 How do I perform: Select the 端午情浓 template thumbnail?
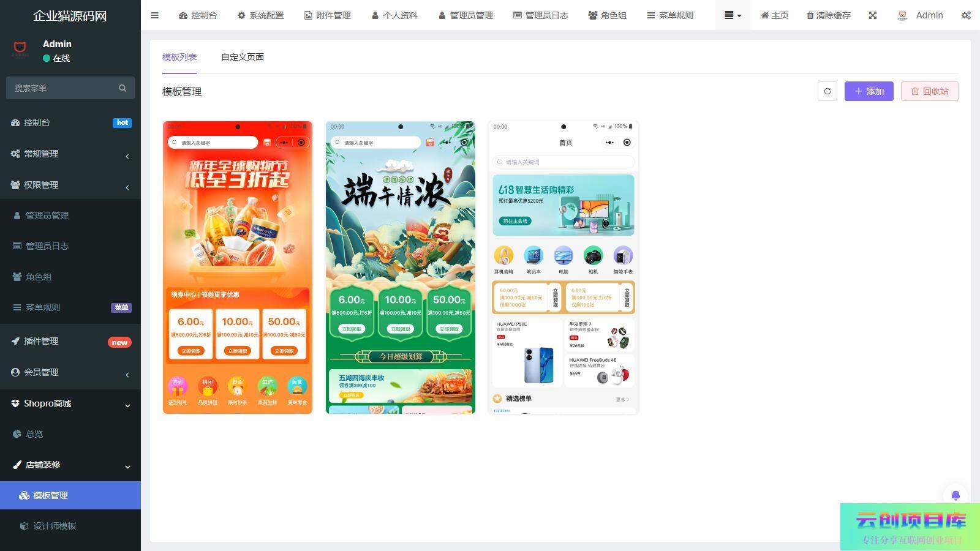point(400,268)
